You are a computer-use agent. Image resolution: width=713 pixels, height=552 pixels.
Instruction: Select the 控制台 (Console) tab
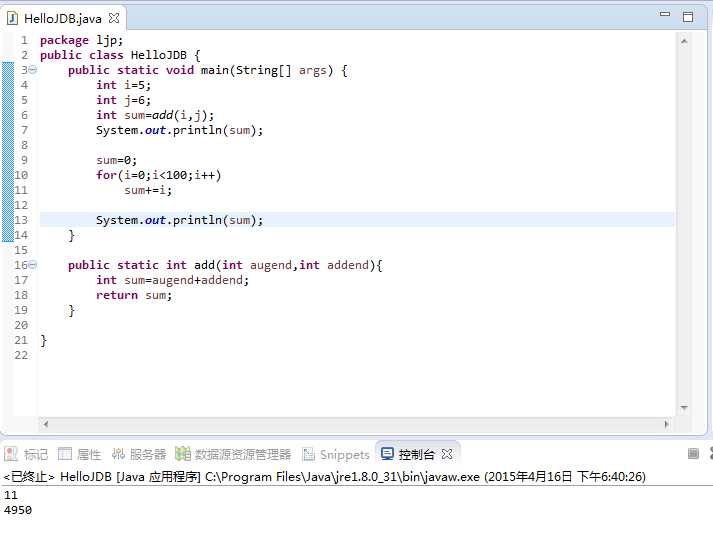pos(417,454)
